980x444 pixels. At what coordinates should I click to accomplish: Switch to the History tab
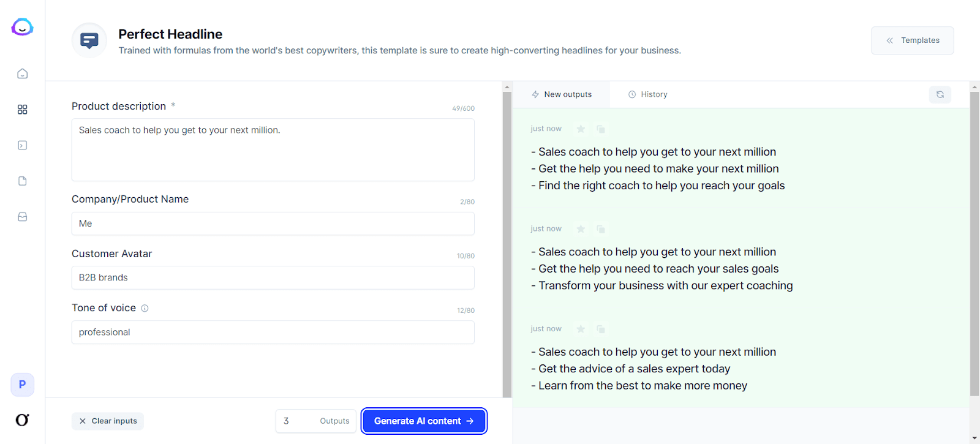pos(647,94)
